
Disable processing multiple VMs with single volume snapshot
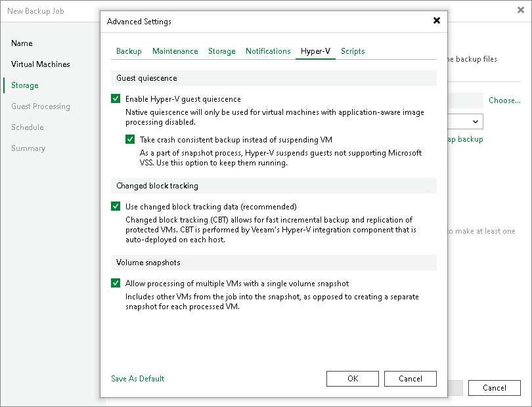point(116,283)
